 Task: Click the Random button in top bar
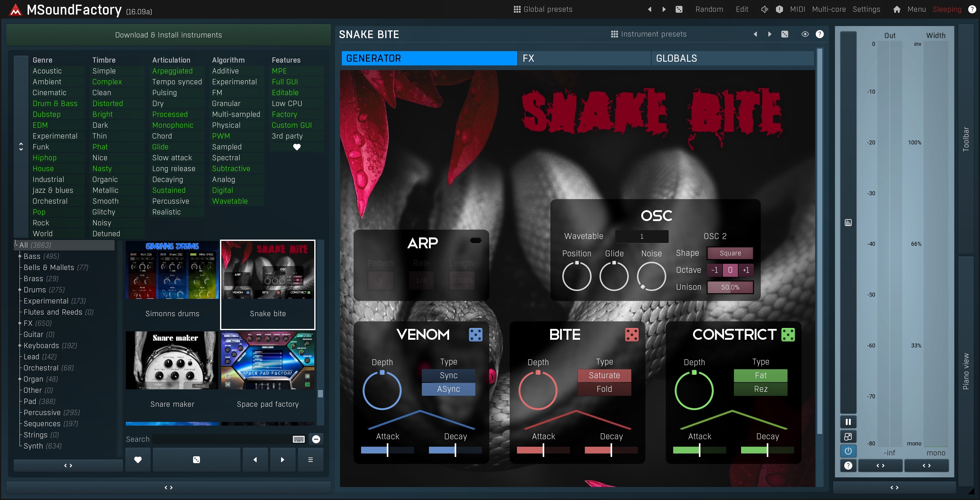tap(709, 9)
